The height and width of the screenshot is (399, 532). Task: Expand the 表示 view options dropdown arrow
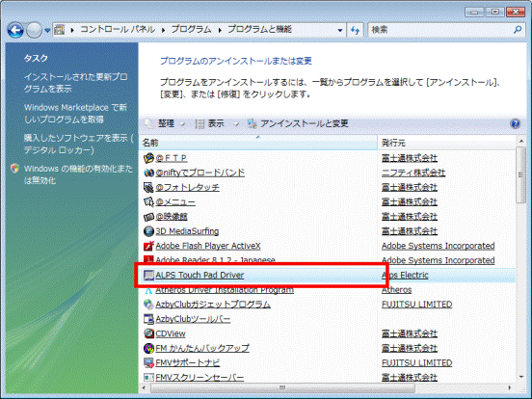click(x=236, y=124)
